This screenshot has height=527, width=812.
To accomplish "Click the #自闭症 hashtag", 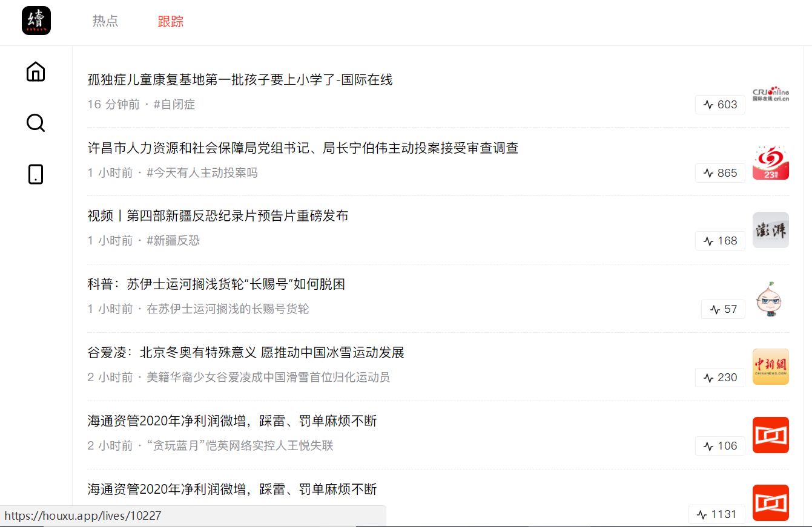I will coord(173,104).
